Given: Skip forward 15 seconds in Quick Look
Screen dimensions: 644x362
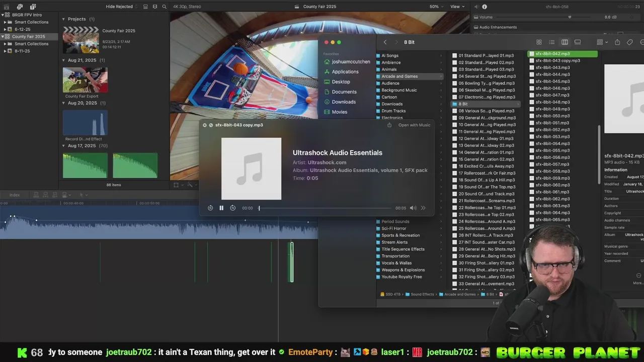Looking at the screenshot, I should point(232,208).
